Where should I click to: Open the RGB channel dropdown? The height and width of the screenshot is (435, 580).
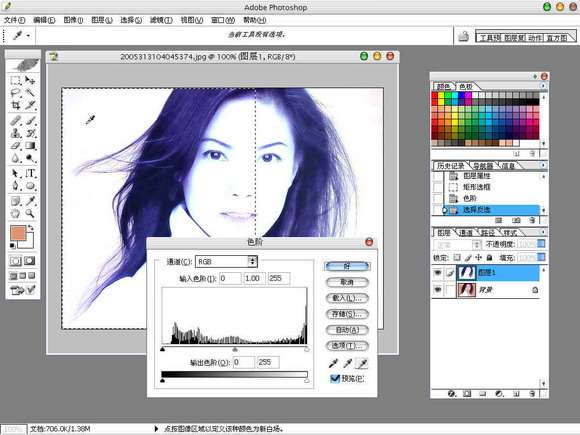click(x=226, y=262)
